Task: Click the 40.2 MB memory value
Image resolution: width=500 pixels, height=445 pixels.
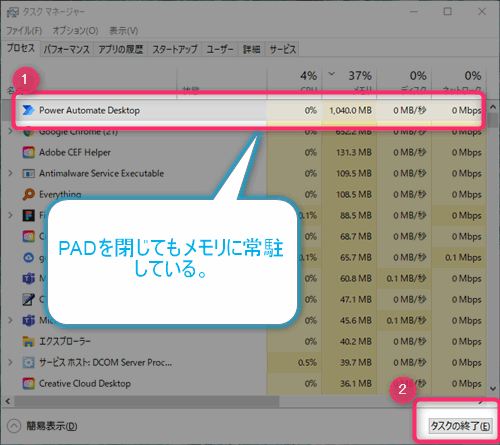Action: tap(356, 341)
